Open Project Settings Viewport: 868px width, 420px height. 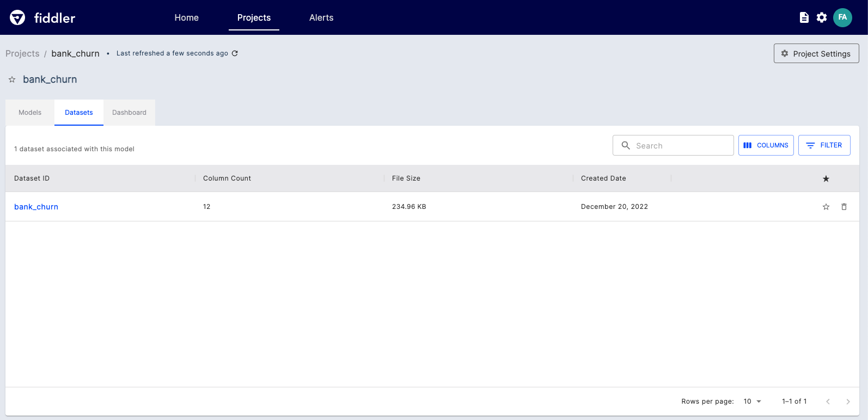[x=816, y=53]
